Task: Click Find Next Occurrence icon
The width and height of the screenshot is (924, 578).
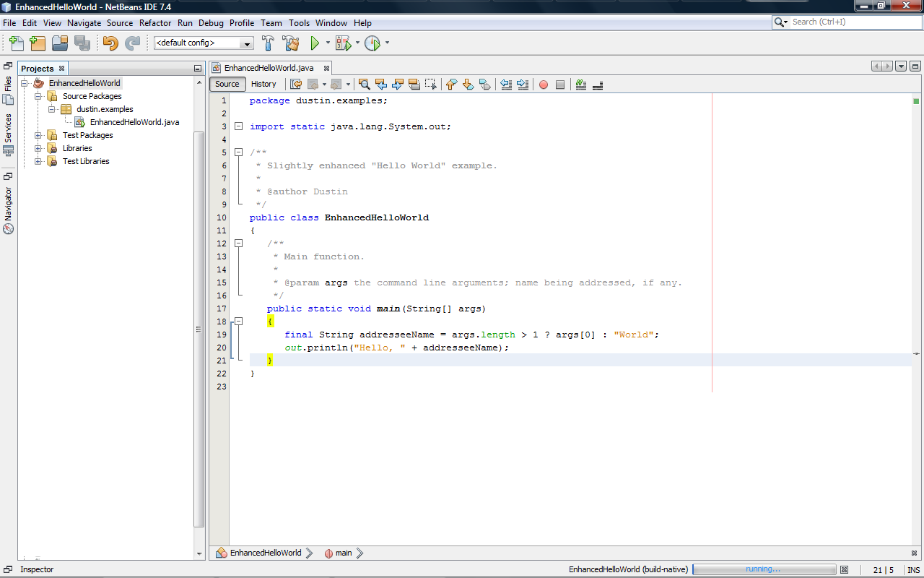Action: coord(398,85)
